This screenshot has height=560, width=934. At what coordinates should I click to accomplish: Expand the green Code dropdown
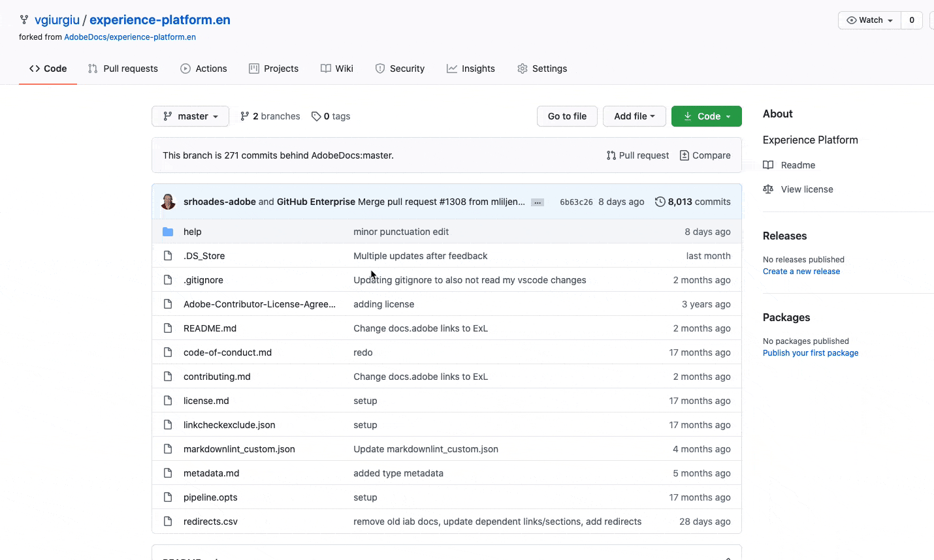(707, 116)
